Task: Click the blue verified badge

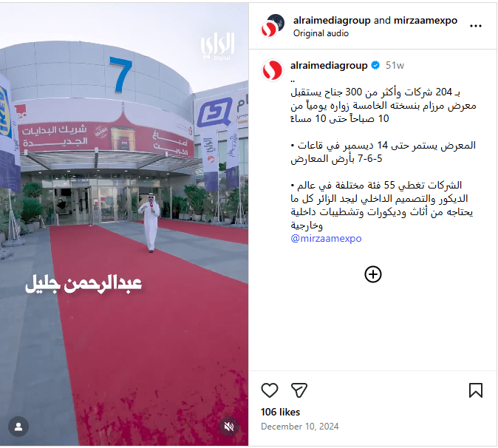Action: point(375,65)
